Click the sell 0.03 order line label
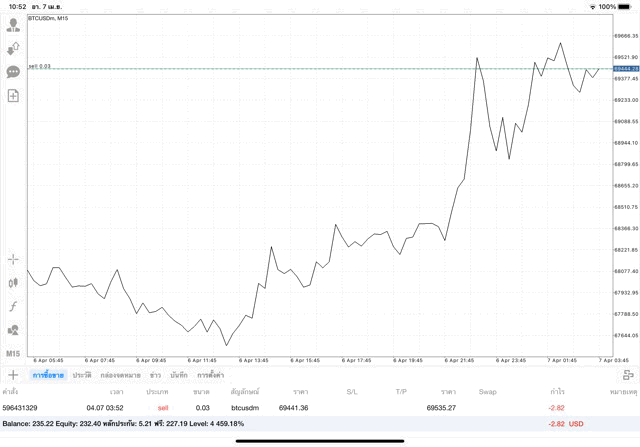 pos(40,67)
